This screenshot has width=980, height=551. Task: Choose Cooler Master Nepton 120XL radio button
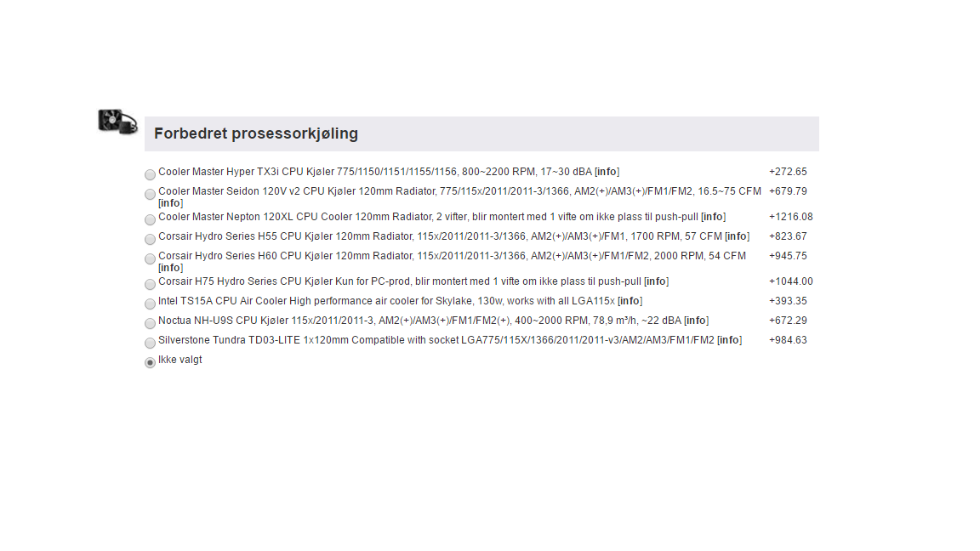tap(150, 220)
